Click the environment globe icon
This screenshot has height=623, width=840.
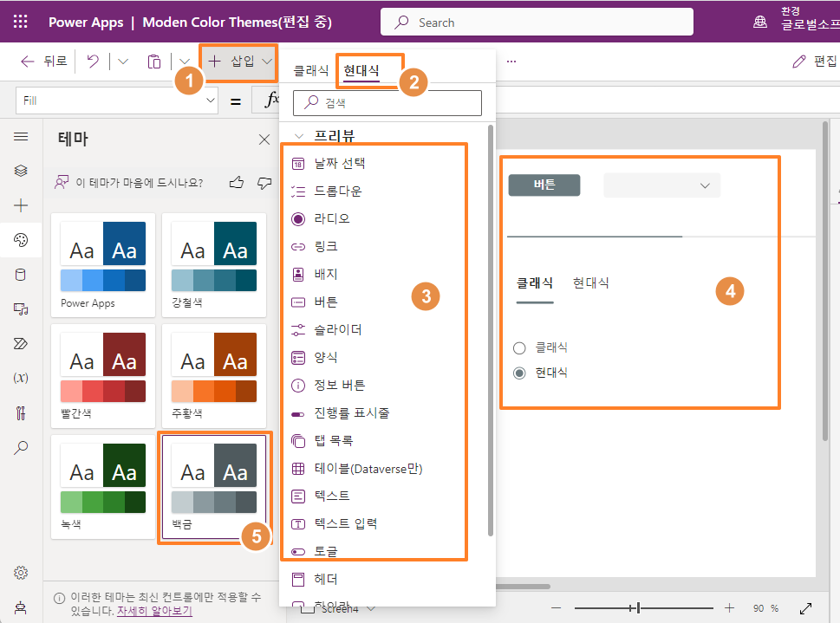[x=759, y=22]
